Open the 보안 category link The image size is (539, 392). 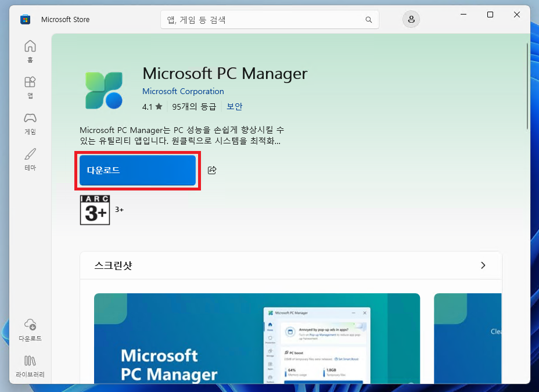[235, 107]
